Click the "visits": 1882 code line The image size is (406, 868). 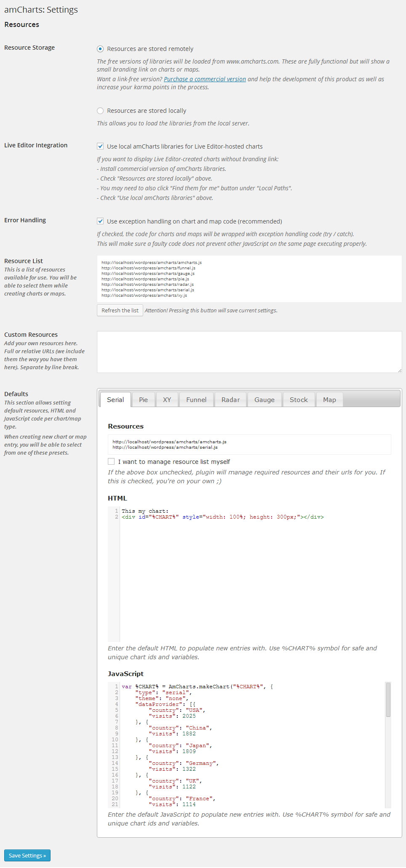pyautogui.click(x=172, y=734)
